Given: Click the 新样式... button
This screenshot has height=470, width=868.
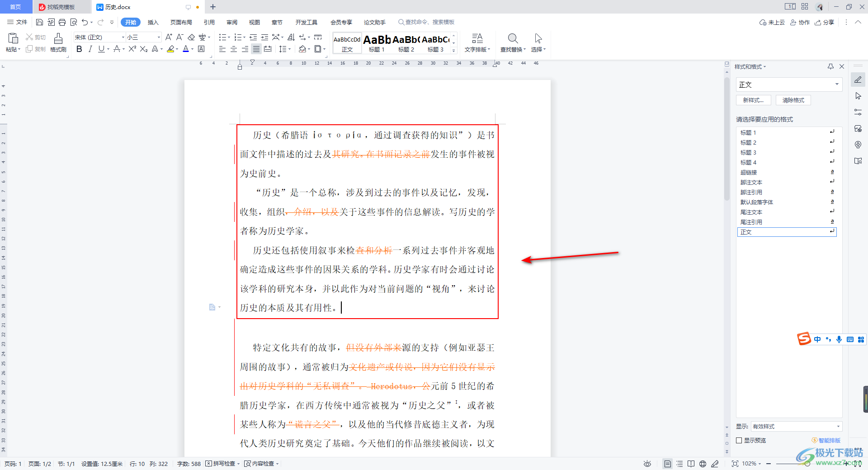Looking at the screenshot, I should (x=754, y=100).
